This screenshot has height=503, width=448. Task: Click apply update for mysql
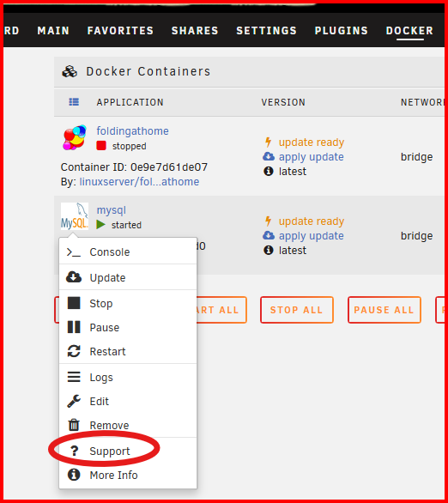[x=311, y=235]
